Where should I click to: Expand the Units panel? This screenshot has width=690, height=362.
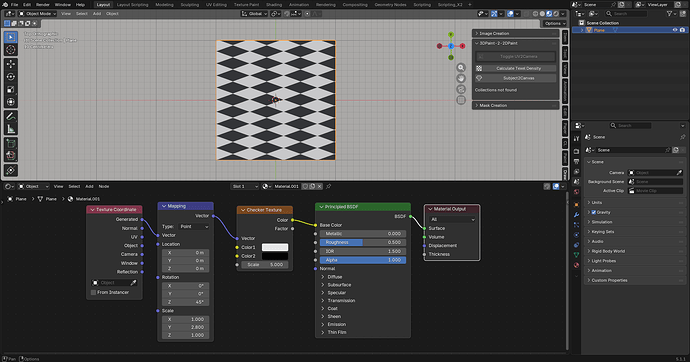point(635,203)
